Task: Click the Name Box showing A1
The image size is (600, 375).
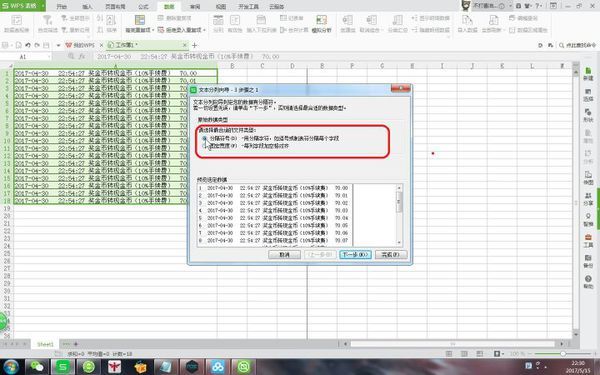Action: click(25, 57)
